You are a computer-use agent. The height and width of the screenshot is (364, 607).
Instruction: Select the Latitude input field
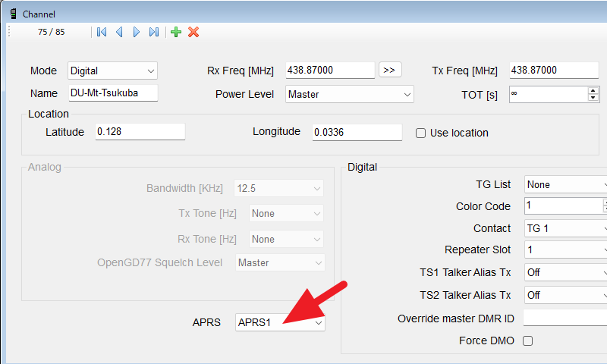[x=140, y=132]
